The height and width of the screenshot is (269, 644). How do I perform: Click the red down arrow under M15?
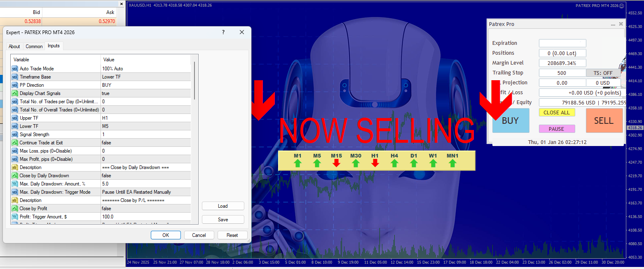click(336, 164)
